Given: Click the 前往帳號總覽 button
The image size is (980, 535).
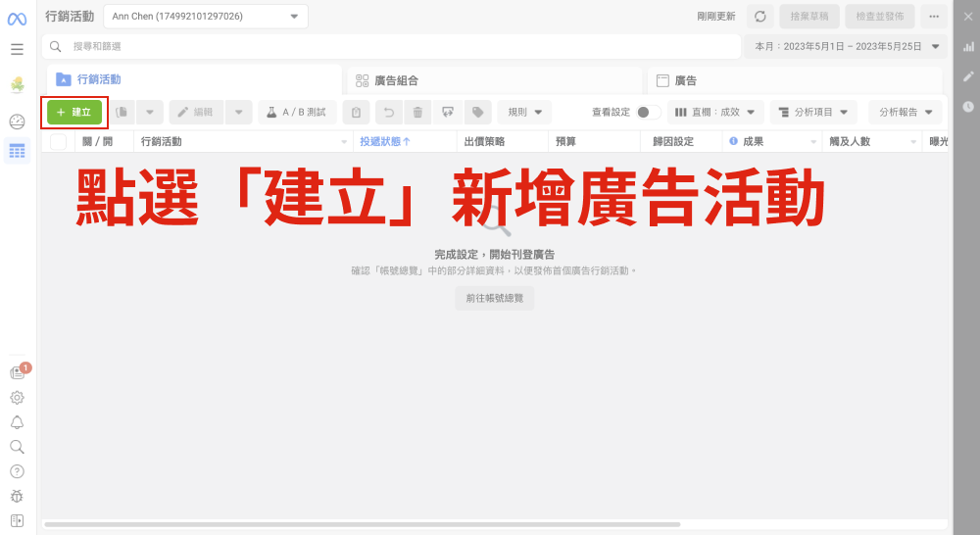Looking at the screenshot, I should (x=495, y=299).
